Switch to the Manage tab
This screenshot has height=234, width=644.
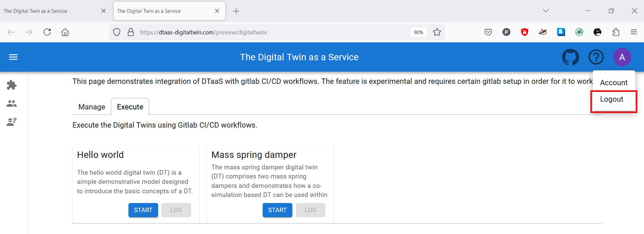[x=92, y=107]
